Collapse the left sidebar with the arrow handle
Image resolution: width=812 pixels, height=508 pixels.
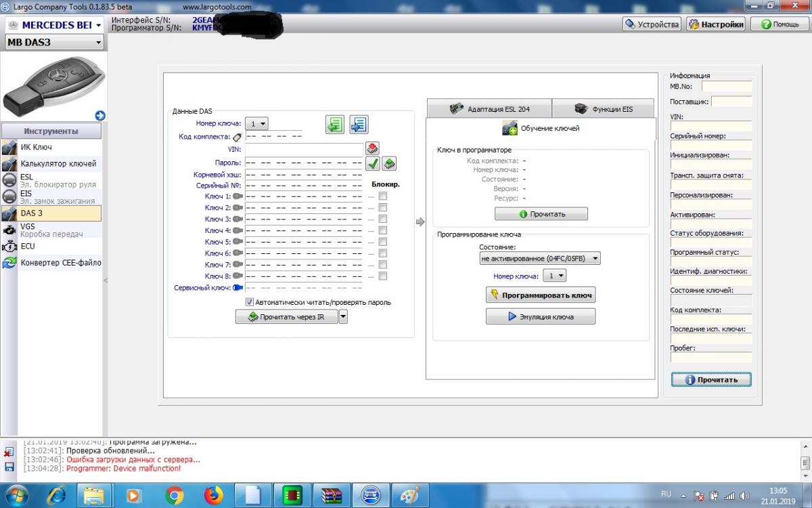105,280
